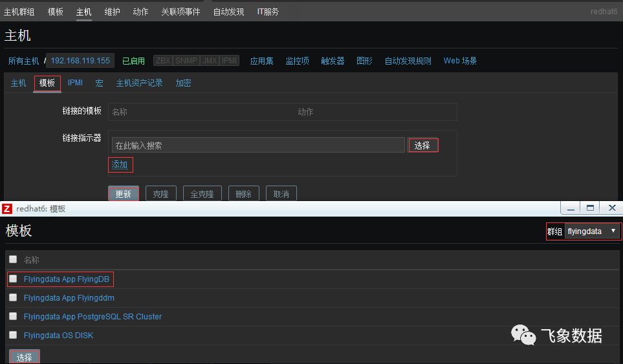
Task: Open the 群组 flyingdata dropdown
Action: pos(592,231)
